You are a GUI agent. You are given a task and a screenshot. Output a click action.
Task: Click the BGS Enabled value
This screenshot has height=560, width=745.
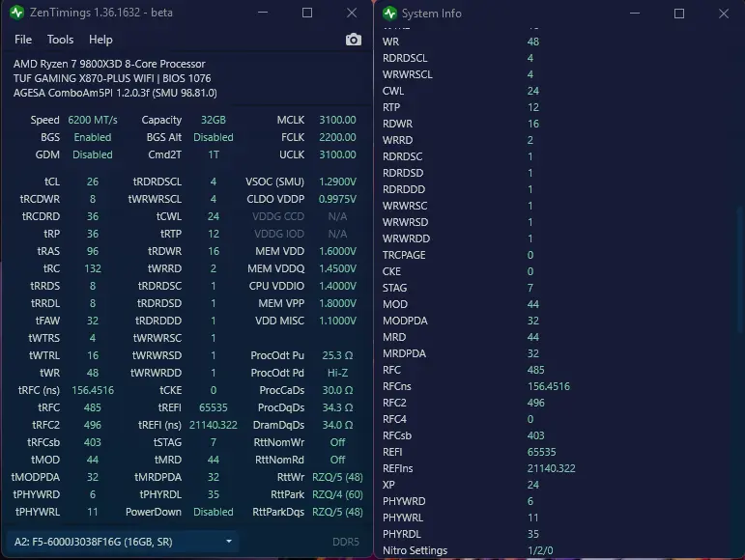(93, 137)
